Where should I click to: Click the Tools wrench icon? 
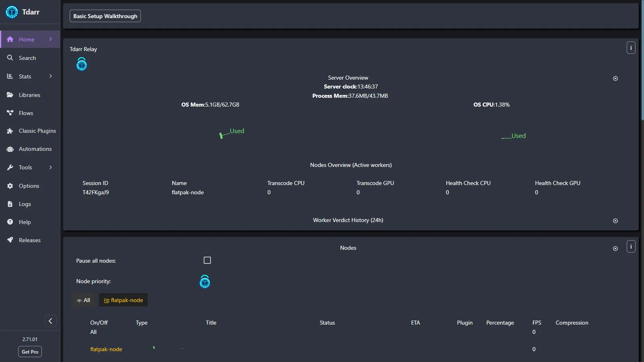coord(10,167)
